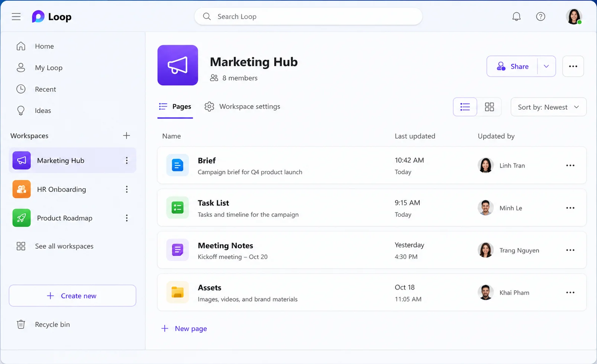Open the help question mark icon

540,16
